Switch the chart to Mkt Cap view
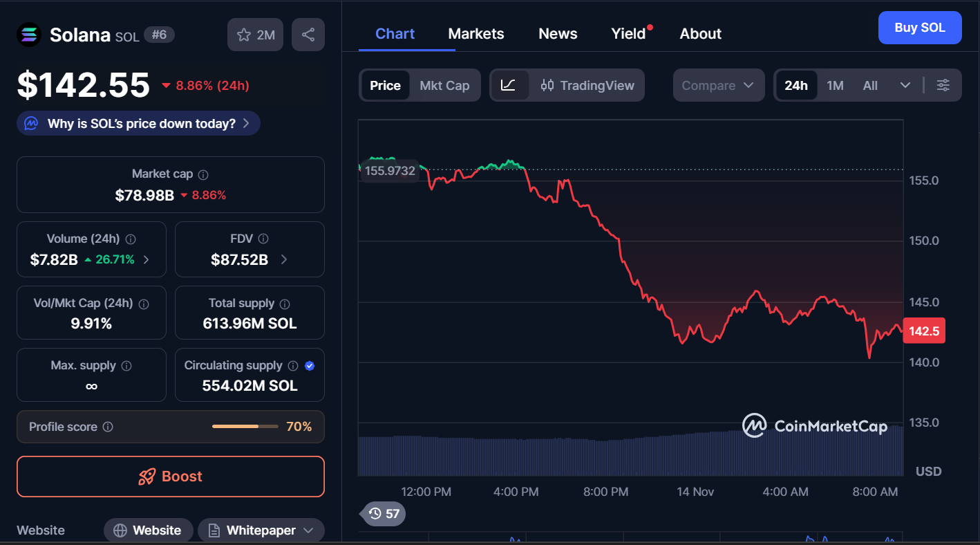 point(444,85)
